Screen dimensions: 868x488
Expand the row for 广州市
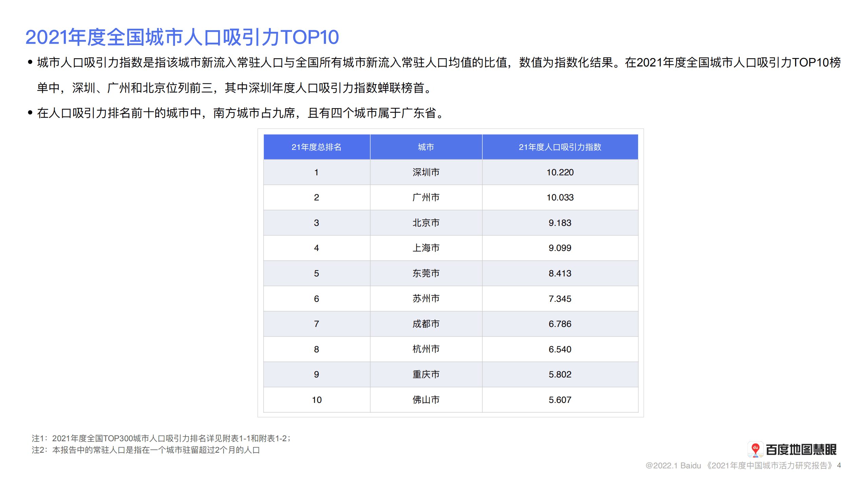426,197
